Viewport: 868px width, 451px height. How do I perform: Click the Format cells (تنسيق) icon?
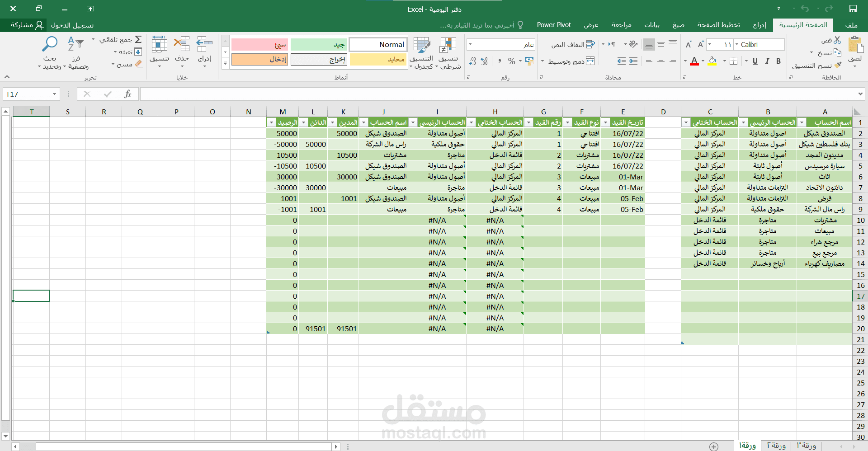(x=159, y=44)
